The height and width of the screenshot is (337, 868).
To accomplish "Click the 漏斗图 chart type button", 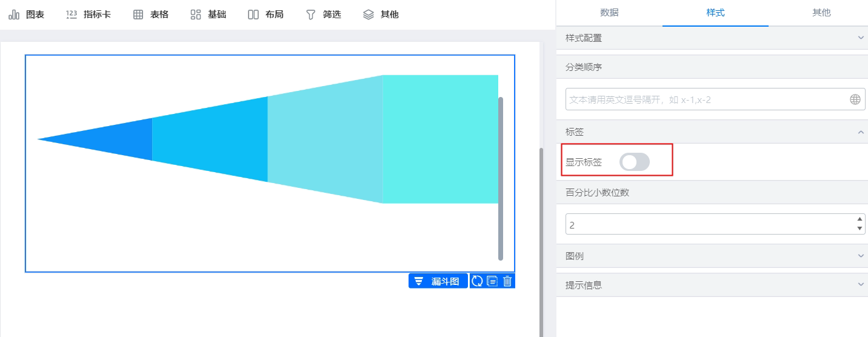I will (x=438, y=281).
